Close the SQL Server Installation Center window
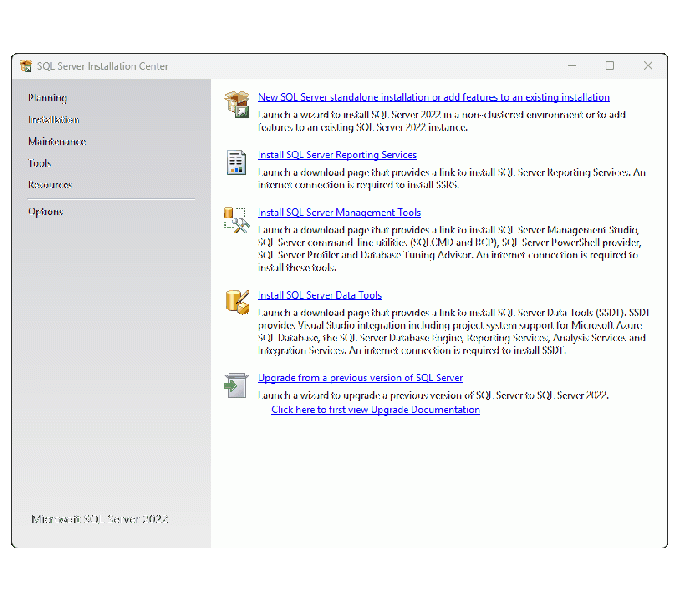683x599 pixels. (x=648, y=66)
